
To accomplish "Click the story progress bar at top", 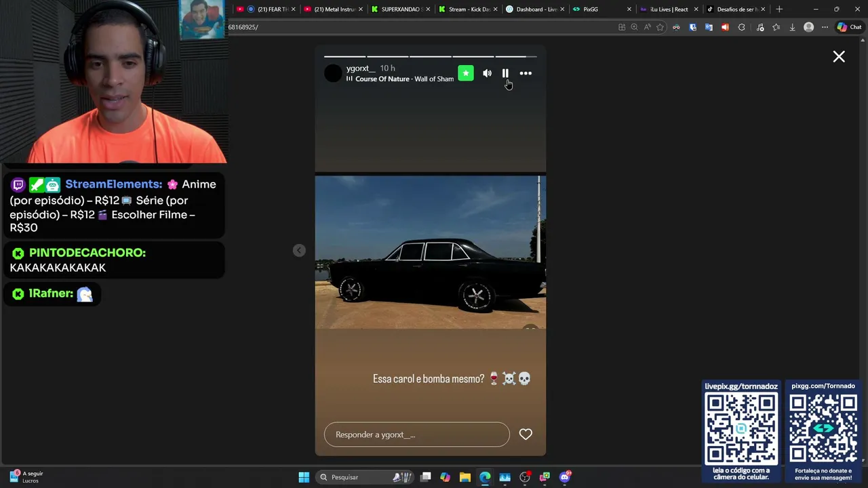I will tap(431, 56).
